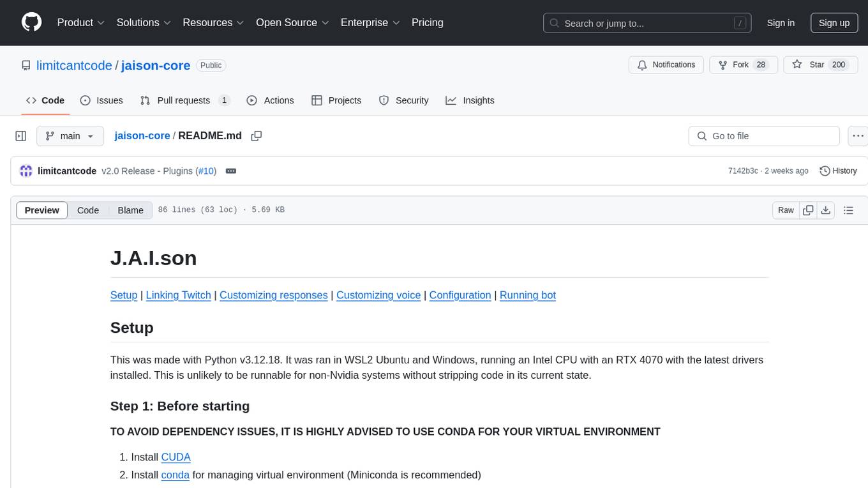Expand the Resources menu

point(213,22)
